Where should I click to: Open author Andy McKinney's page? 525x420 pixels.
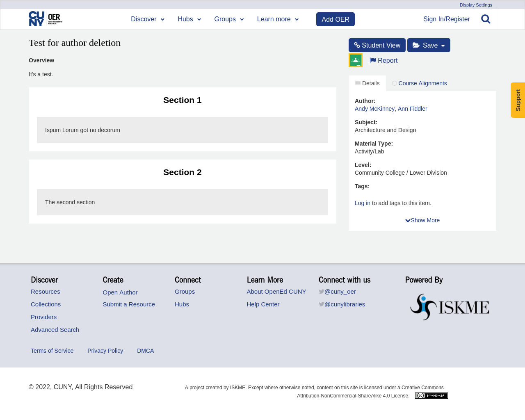pos(374,109)
